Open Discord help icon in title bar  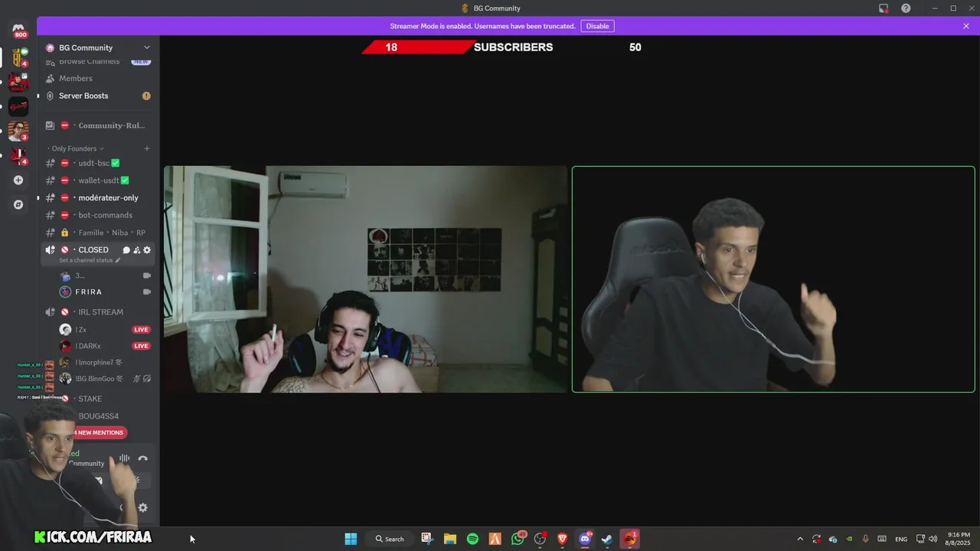tap(906, 8)
